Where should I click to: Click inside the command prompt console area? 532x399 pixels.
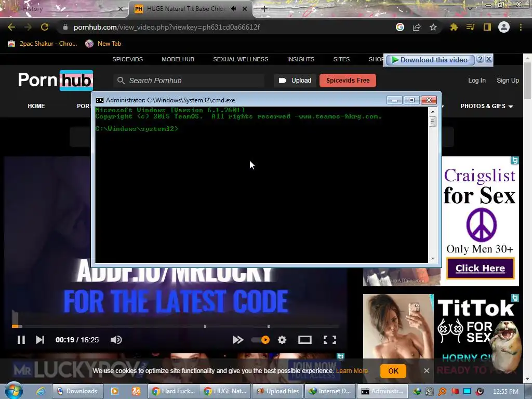coord(262,185)
